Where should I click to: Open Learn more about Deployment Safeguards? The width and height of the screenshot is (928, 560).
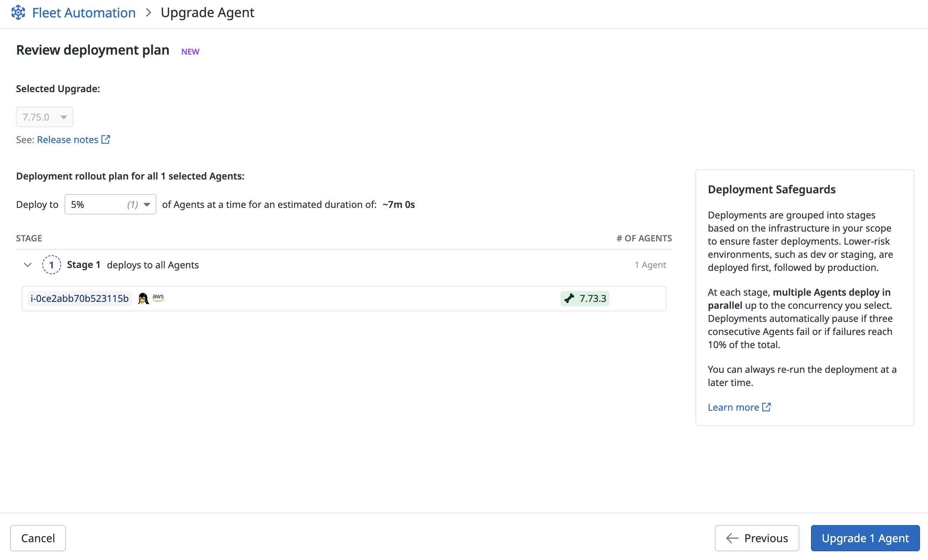pyautogui.click(x=733, y=407)
